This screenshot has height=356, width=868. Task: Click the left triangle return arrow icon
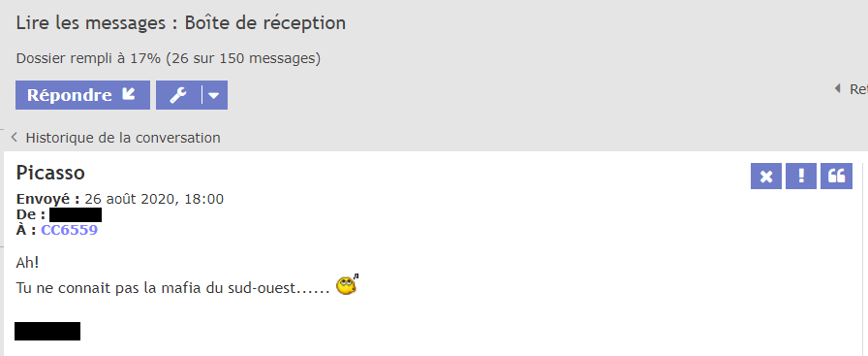[x=838, y=88]
